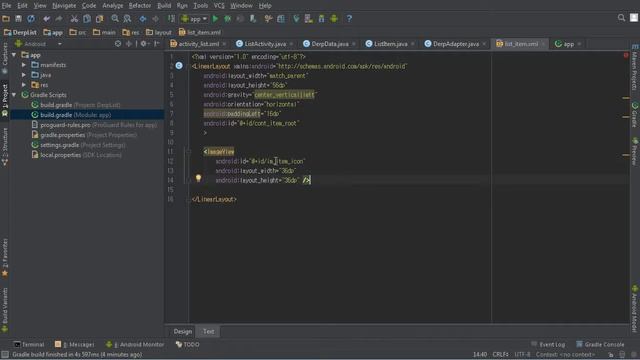This screenshot has width=640, height=360.
Task: Click the Help question mark icon
Action: click(349, 19)
